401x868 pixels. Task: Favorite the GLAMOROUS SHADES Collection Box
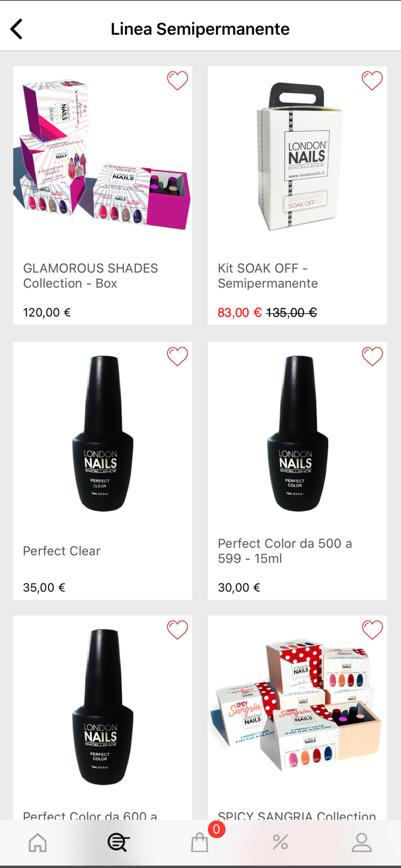[x=178, y=80]
